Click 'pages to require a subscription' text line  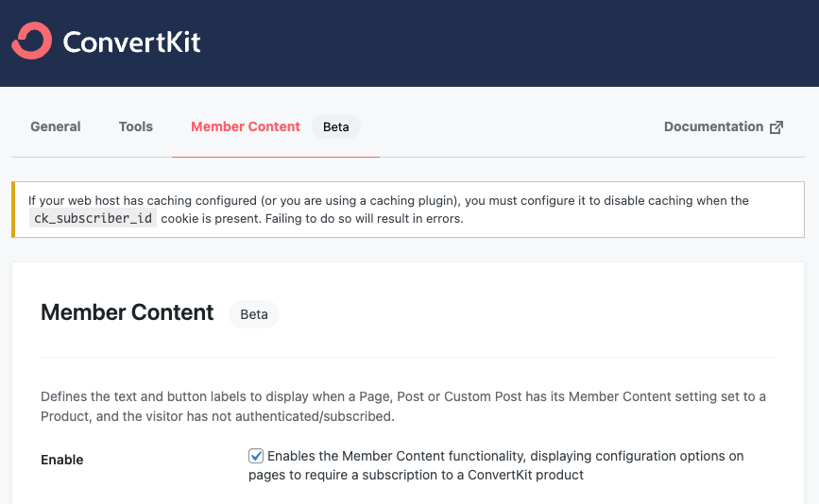pyautogui.click(x=416, y=475)
